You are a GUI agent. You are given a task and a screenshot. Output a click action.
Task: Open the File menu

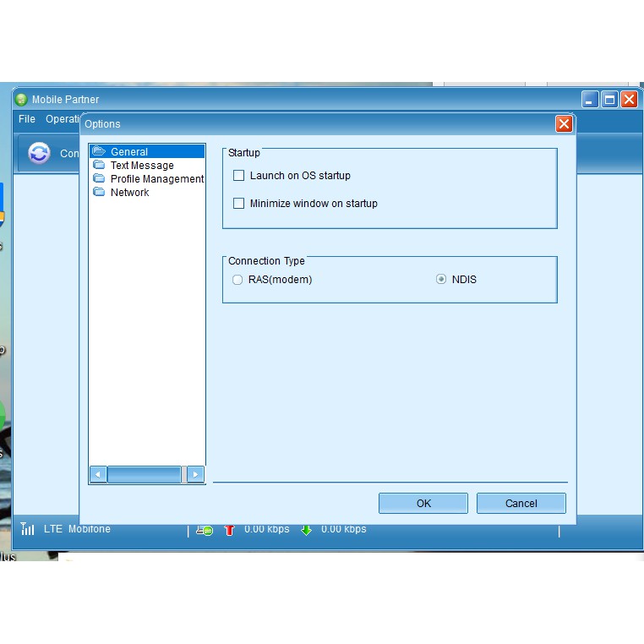(27, 119)
